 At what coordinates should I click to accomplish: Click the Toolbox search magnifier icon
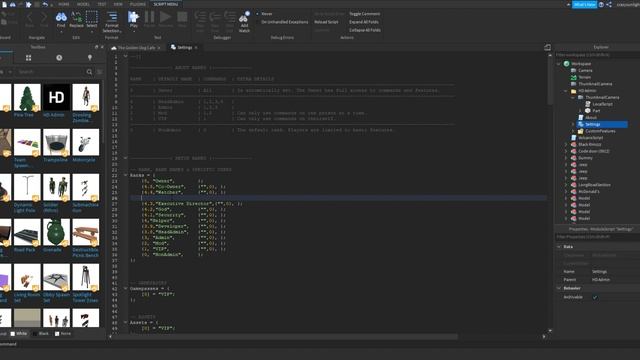[89, 72]
